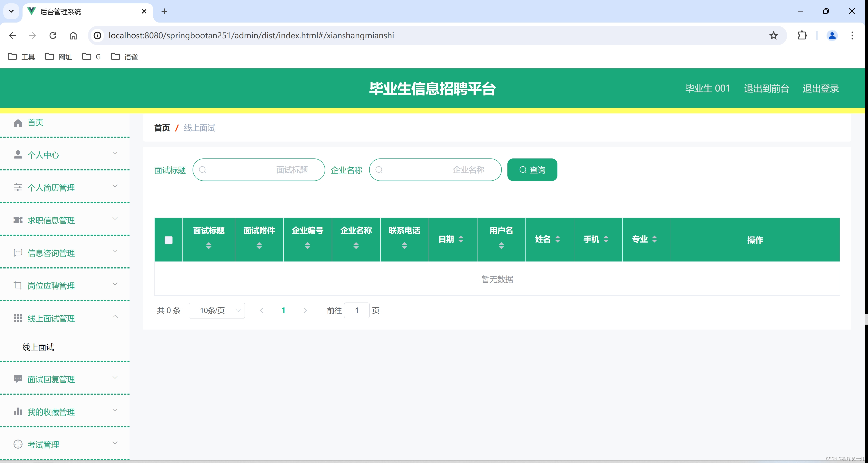This screenshot has width=868, height=463.
Task: Click the 后台管理系统 browser tab
Action: coord(88,11)
